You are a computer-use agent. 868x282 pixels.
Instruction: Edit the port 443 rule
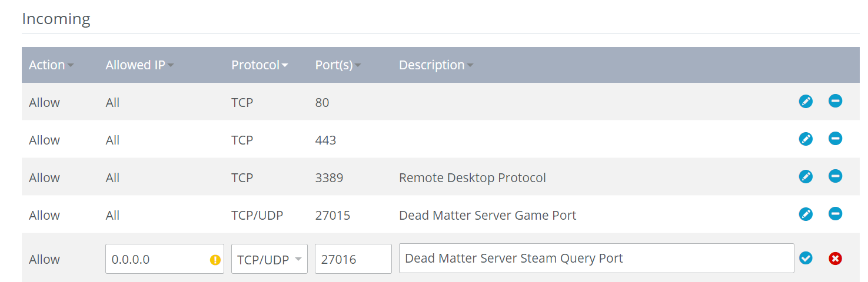coord(806,139)
